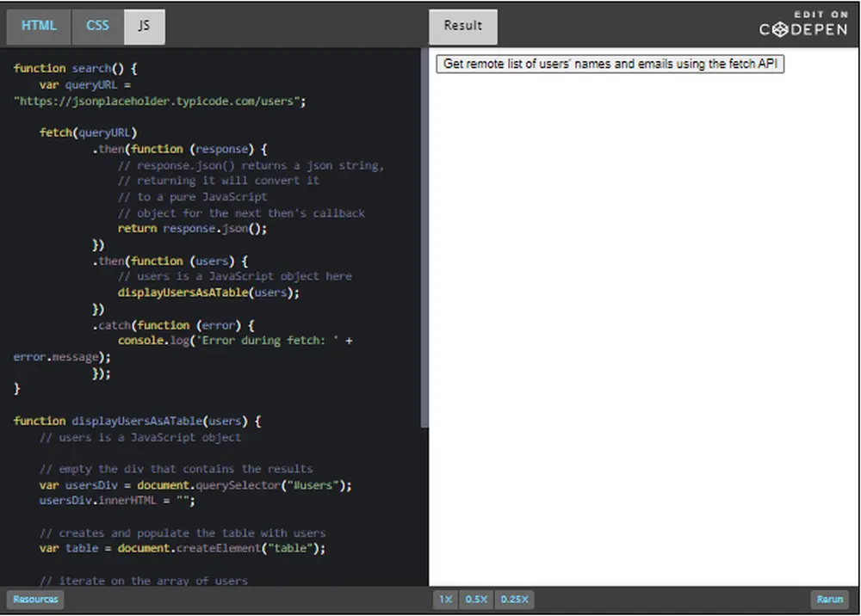Click the 'displayUsersAsATable(users);' call line
Viewport: 861px width, 616px height.
pos(208,293)
